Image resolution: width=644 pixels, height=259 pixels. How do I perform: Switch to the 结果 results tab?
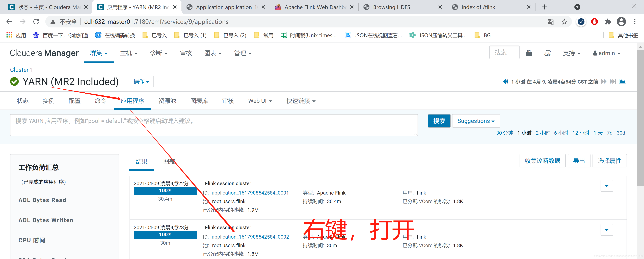click(142, 162)
